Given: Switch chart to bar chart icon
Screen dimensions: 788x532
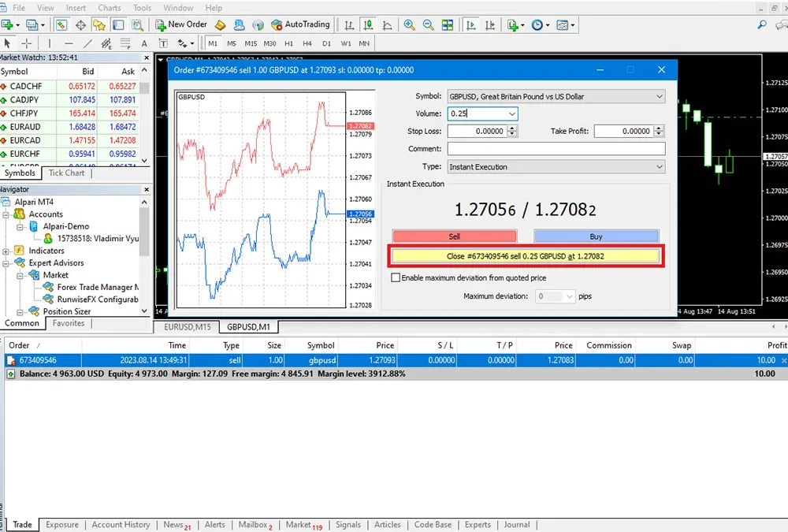Looking at the screenshot, I should point(349,25).
